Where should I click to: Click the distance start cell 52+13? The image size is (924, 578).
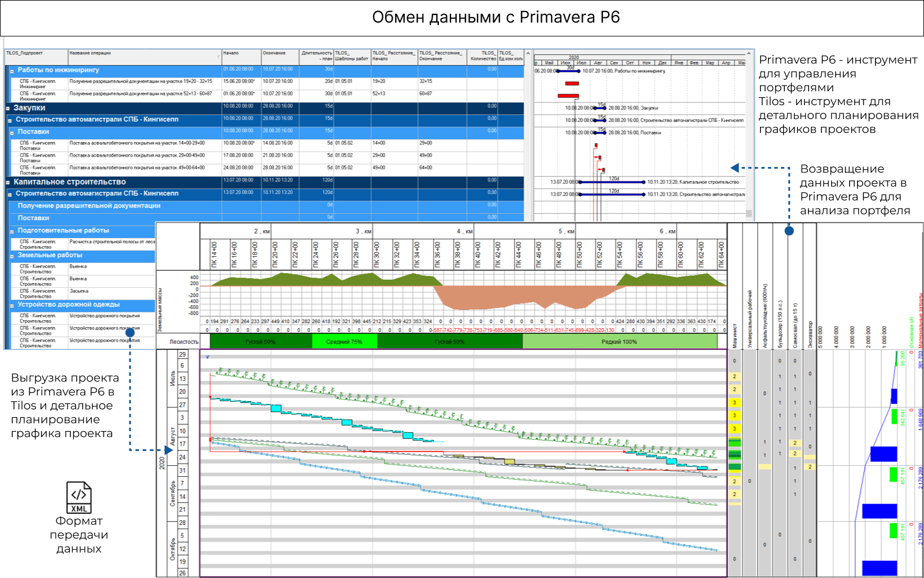tap(394, 96)
